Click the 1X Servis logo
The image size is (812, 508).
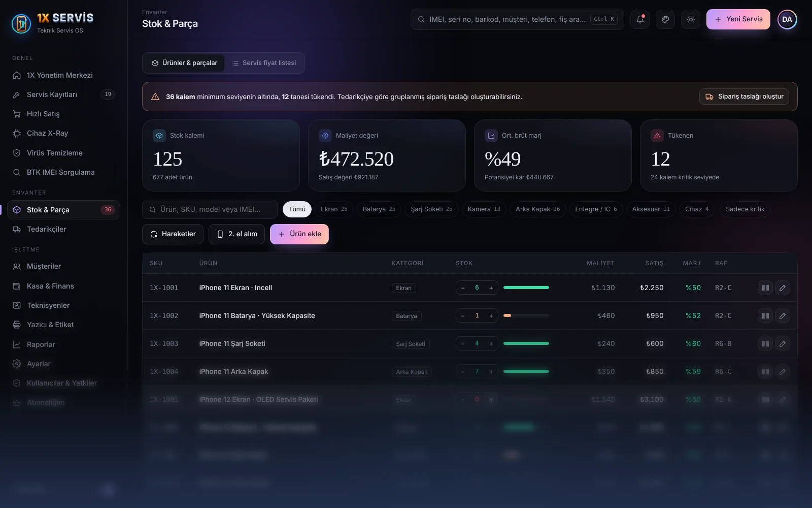[x=53, y=23]
